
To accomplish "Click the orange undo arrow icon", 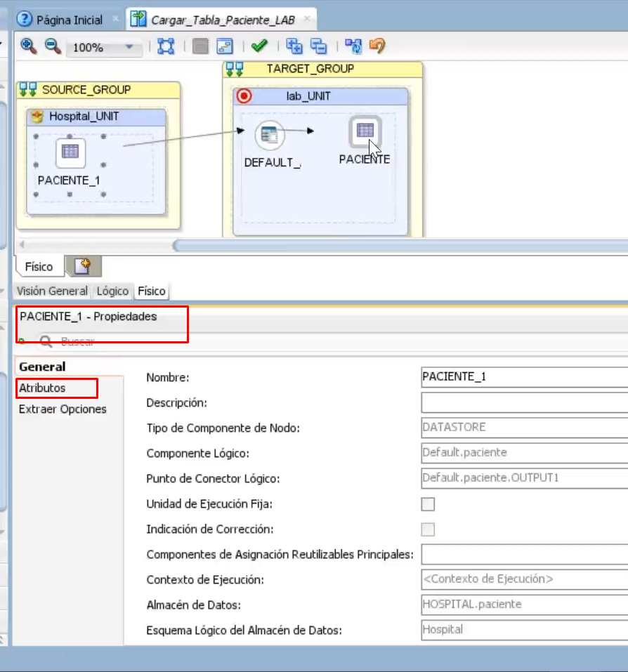I will [377, 46].
